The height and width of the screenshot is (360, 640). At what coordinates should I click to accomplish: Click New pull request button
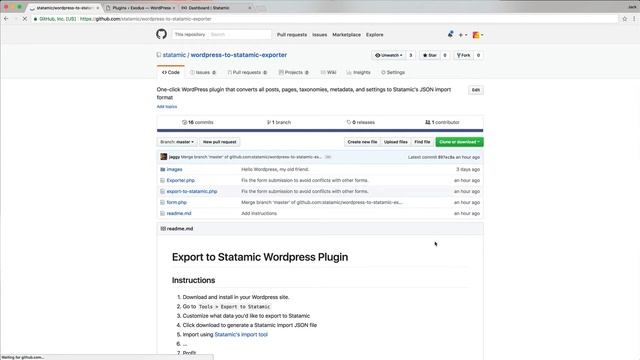click(x=220, y=142)
